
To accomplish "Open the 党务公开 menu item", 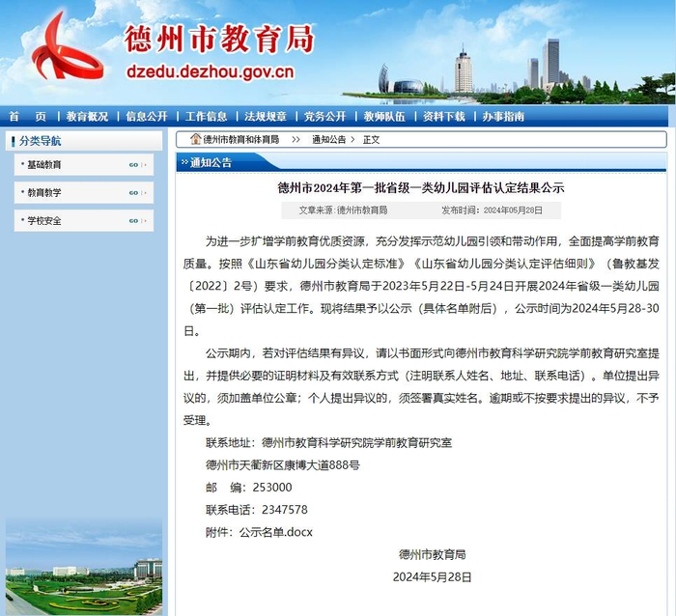I will (x=325, y=117).
